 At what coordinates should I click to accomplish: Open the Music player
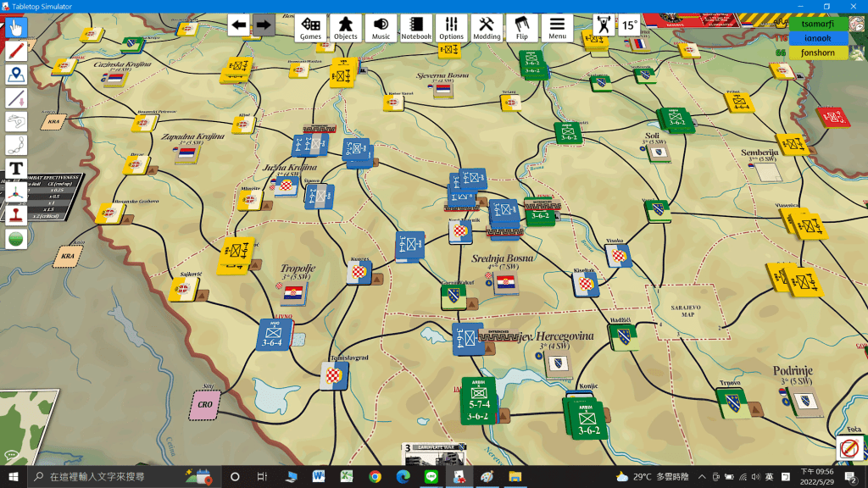coord(381,27)
